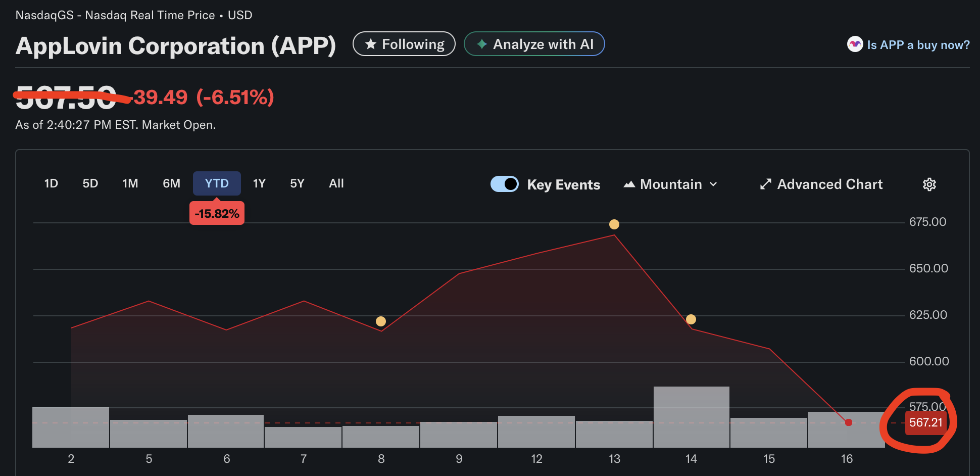Screen dimensions: 980x476
Task: Click the tall volume bar for day 14
Action: click(691, 417)
